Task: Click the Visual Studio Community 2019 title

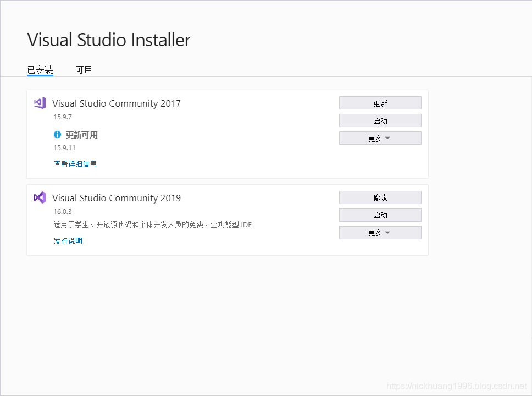Action: [117, 198]
